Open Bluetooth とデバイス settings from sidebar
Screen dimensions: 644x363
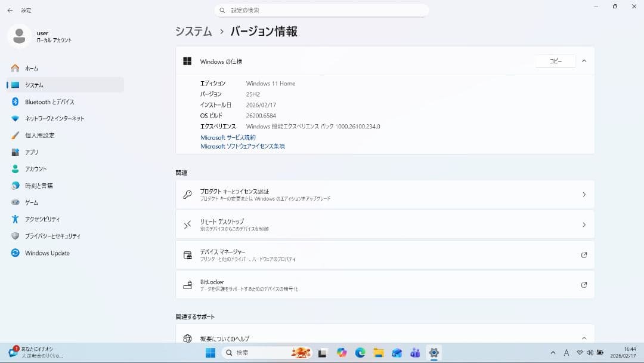tap(48, 101)
